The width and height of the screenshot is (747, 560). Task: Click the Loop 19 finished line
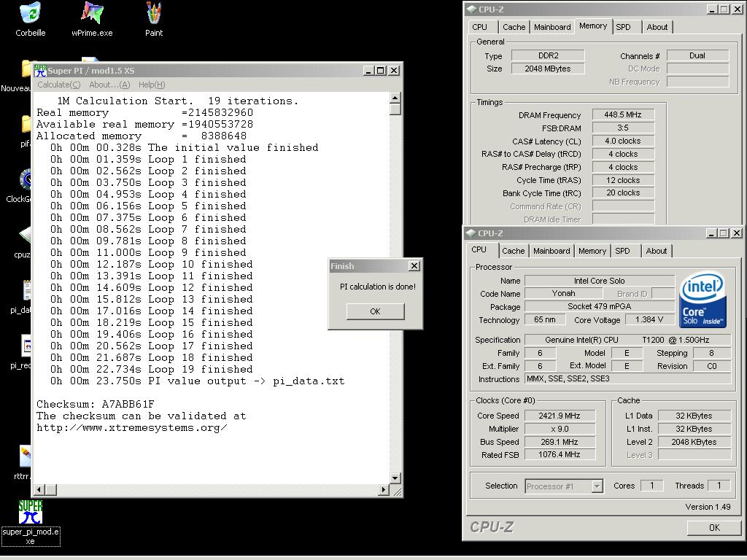(x=152, y=370)
